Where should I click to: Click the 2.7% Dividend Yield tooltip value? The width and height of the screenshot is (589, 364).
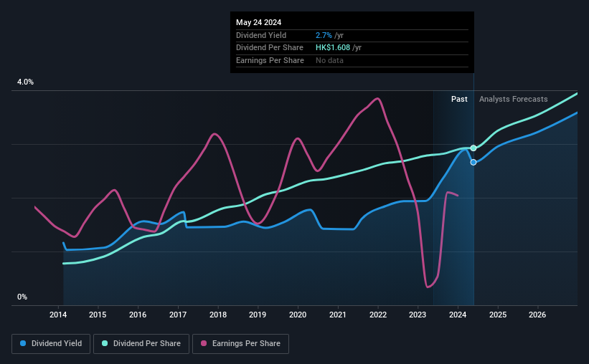point(324,35)
